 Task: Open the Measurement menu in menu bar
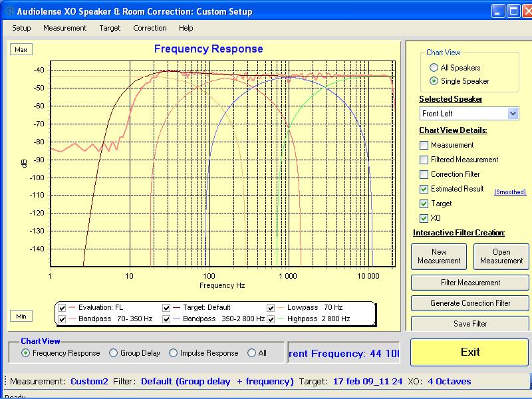coord(65,28)
